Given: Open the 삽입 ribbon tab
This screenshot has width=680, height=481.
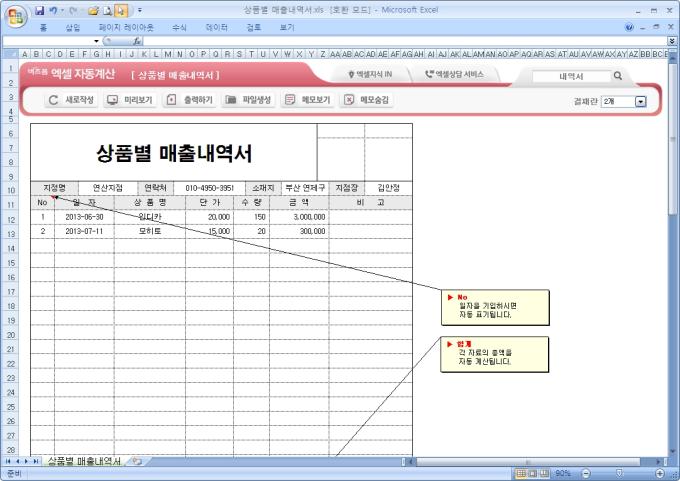Looking at the screenshot, I should tap(73, 27).
